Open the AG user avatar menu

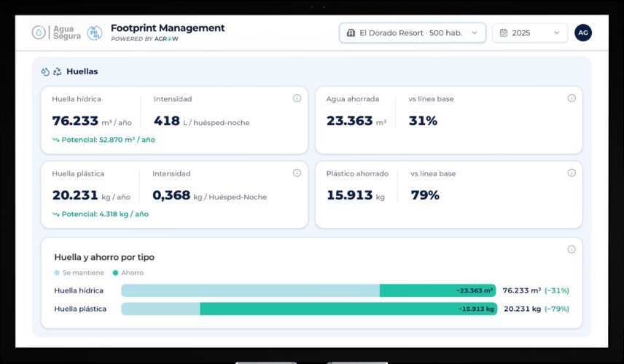(x=582, y=33)
